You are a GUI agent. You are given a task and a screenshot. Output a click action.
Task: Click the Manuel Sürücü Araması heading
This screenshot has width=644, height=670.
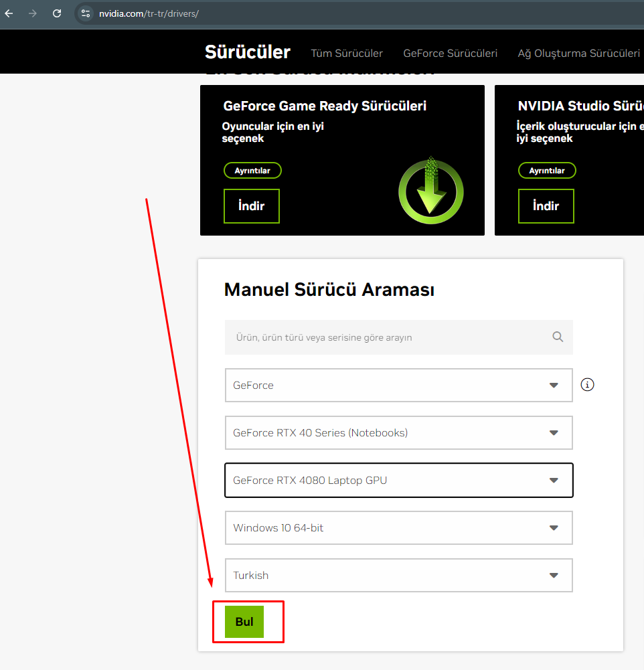point(329,290)
